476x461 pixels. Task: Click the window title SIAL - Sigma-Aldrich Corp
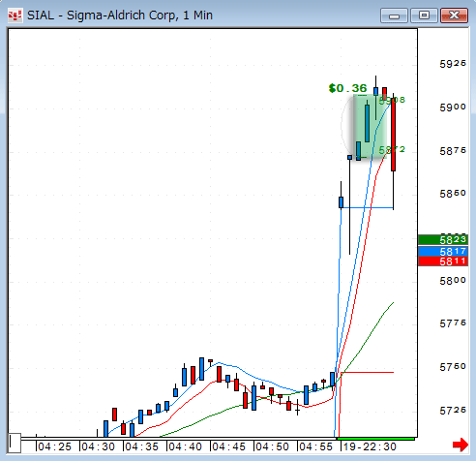click(120, 15)
